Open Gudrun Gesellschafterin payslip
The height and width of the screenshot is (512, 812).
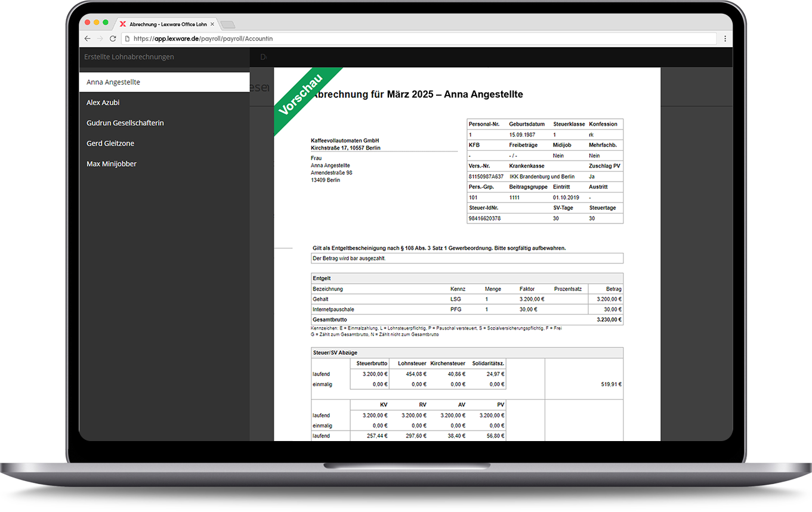(125, 123)
